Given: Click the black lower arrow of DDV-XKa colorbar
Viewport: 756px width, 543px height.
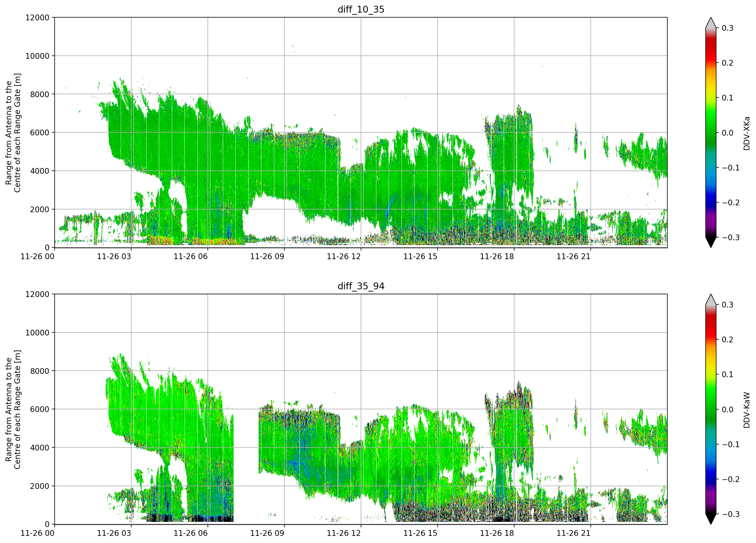Looking at the screenshot, I should [711, 242].
